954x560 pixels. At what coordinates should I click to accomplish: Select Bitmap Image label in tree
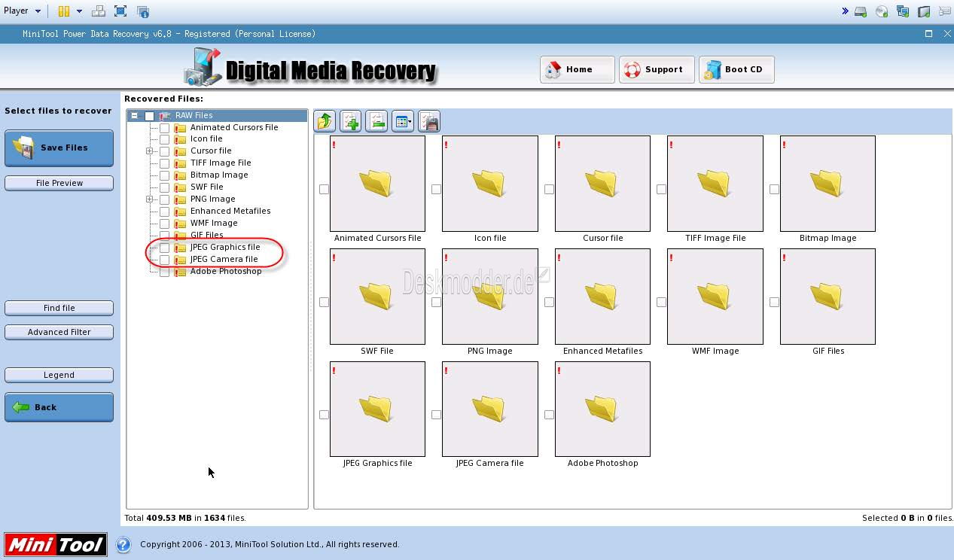tap(219, 175)
